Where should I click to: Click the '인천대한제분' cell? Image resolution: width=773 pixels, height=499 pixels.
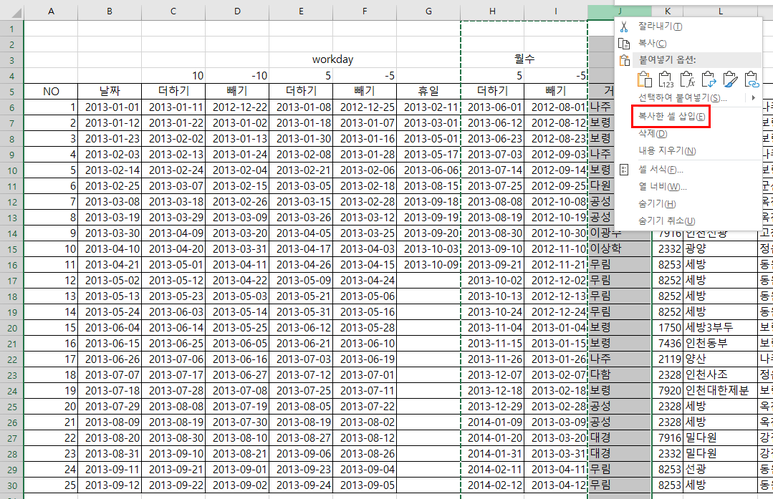[x=720, y=391]
